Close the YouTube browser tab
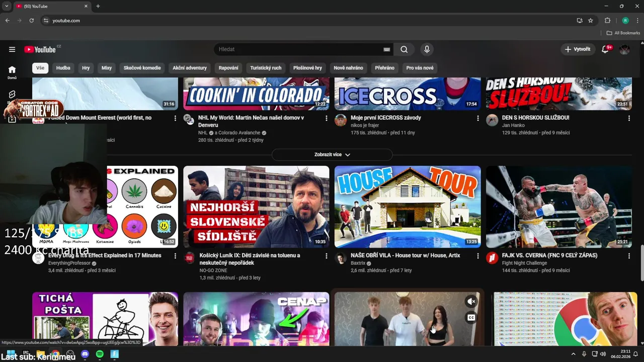 [x=86, y=6]
